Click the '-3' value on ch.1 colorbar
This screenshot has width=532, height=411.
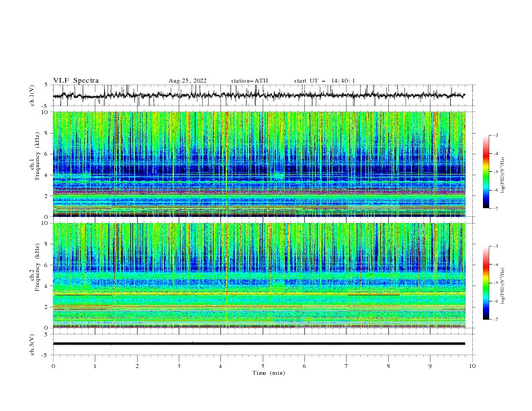(495, 135)
